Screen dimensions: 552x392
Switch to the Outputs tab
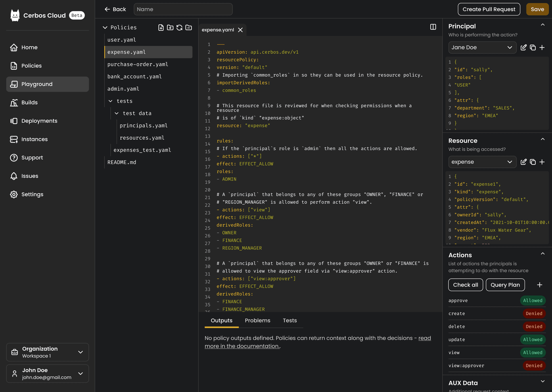click(221, 320)
